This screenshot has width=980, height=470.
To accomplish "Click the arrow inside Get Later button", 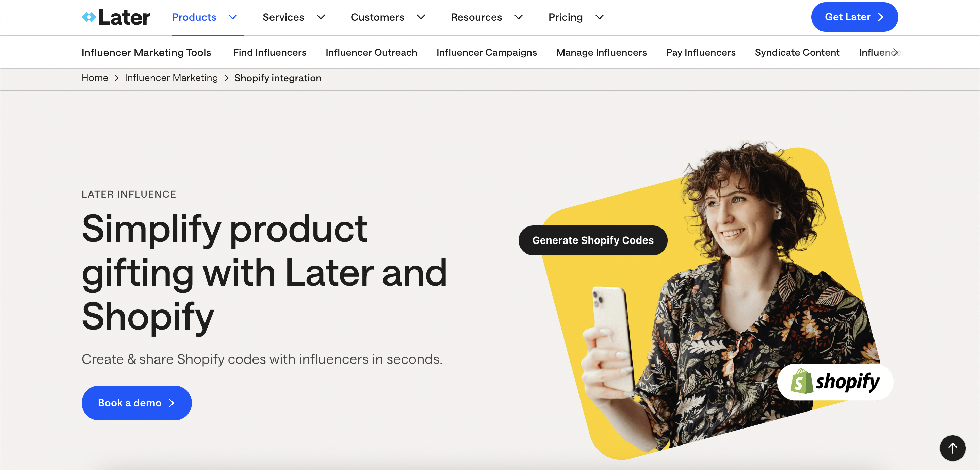I will [x=880, y=17].
